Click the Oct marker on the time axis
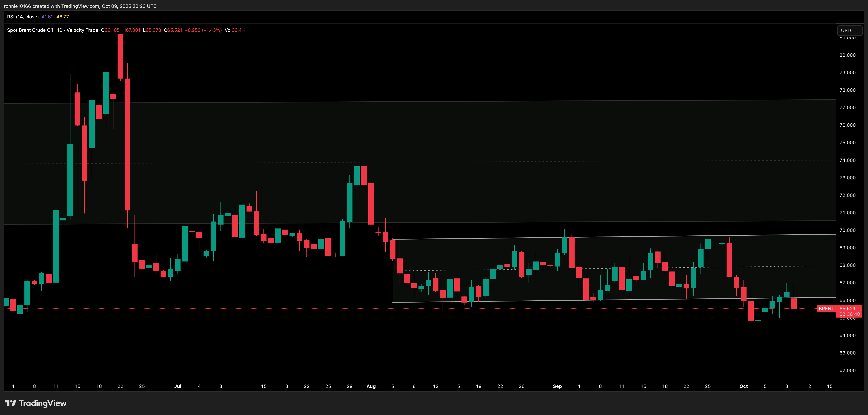 point(743,386)
